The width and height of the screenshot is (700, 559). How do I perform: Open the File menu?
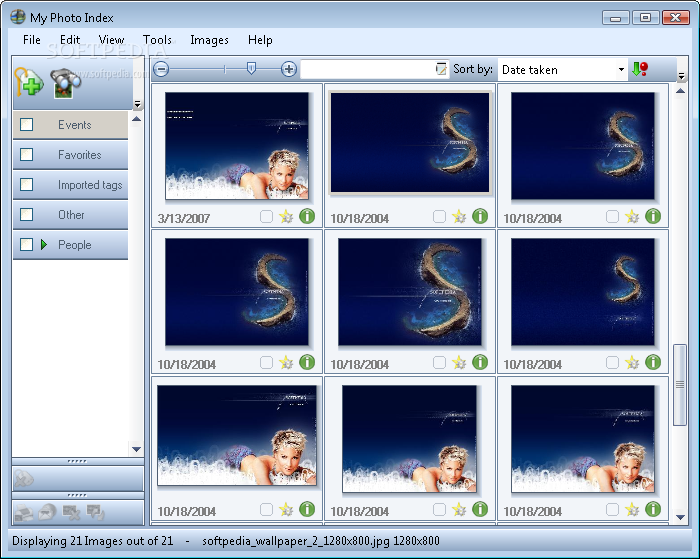click(32, 40)
